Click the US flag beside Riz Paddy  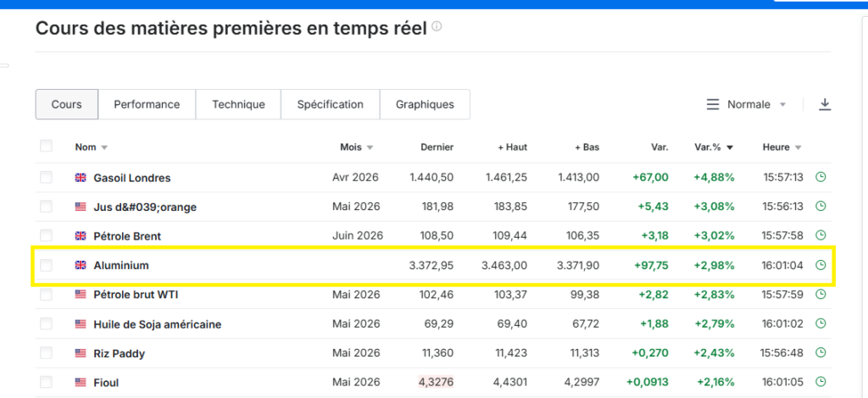click(x=81, y=353)
